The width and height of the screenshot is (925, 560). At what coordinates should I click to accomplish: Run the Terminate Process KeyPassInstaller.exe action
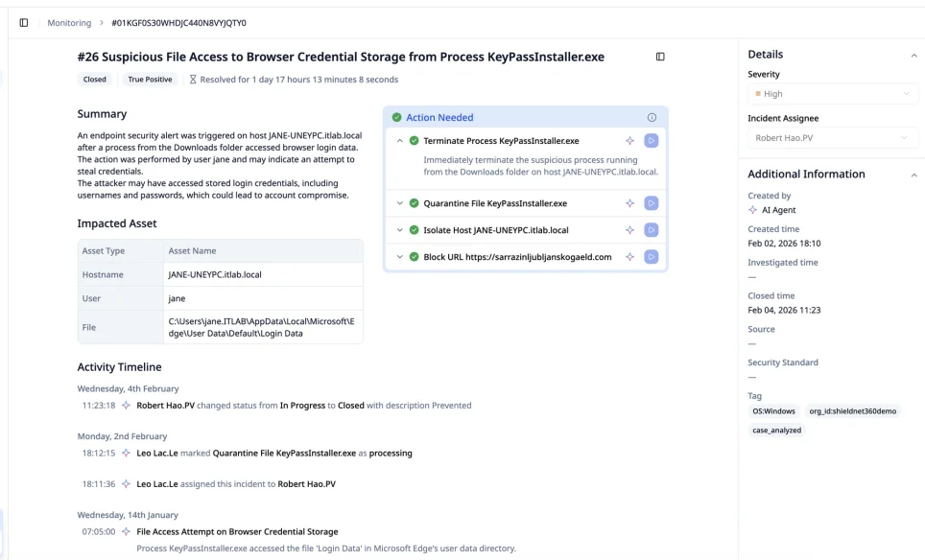652,141
